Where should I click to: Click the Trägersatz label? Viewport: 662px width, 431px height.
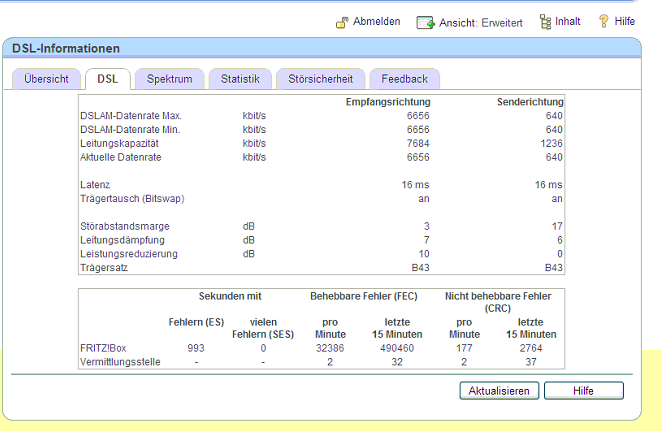pyautogui.click(x=104, y=268)
